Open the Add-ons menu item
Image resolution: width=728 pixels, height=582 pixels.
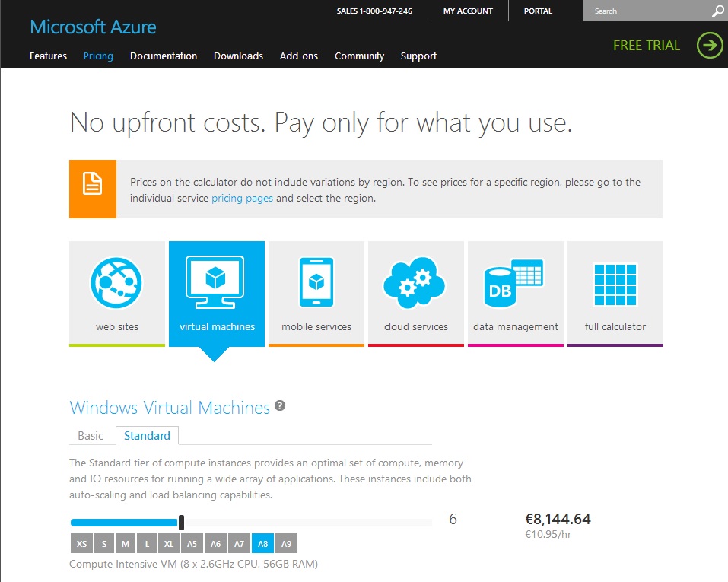pyautogui.click(x=298, y=56)
